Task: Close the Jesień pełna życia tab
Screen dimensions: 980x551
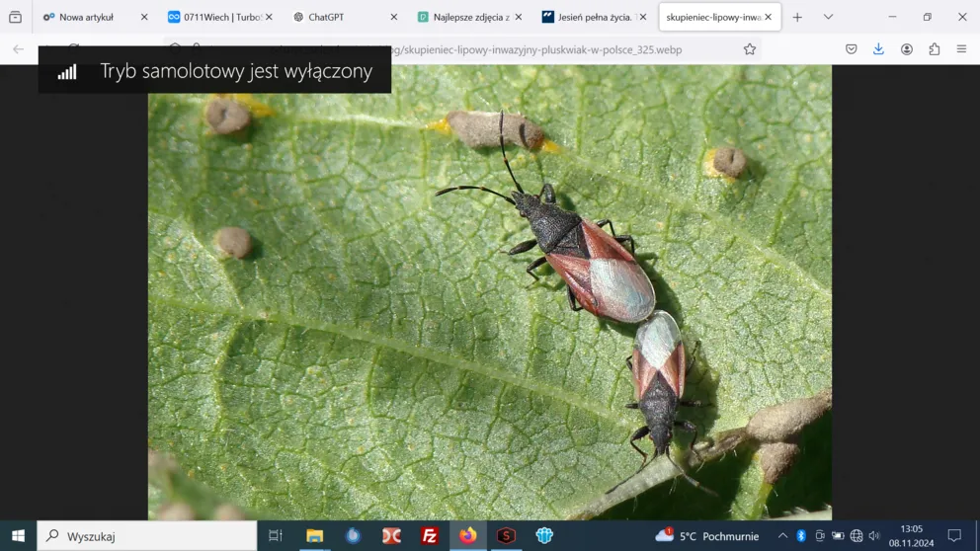Action: pyautogui.click(x=643, y=17)
